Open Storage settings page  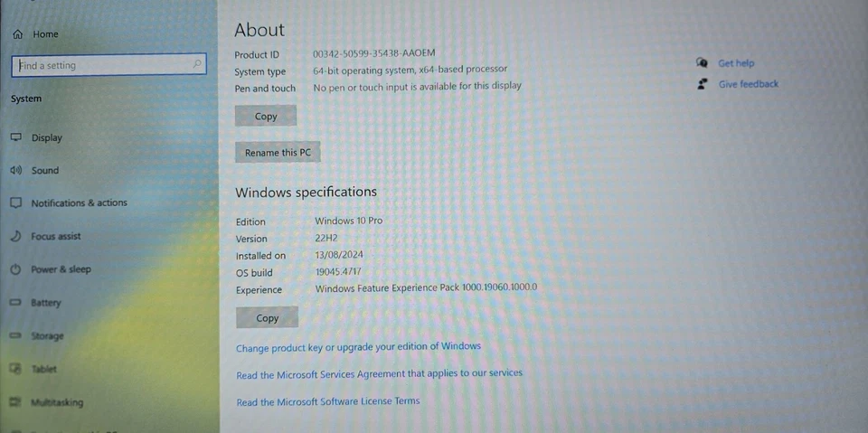48,336
